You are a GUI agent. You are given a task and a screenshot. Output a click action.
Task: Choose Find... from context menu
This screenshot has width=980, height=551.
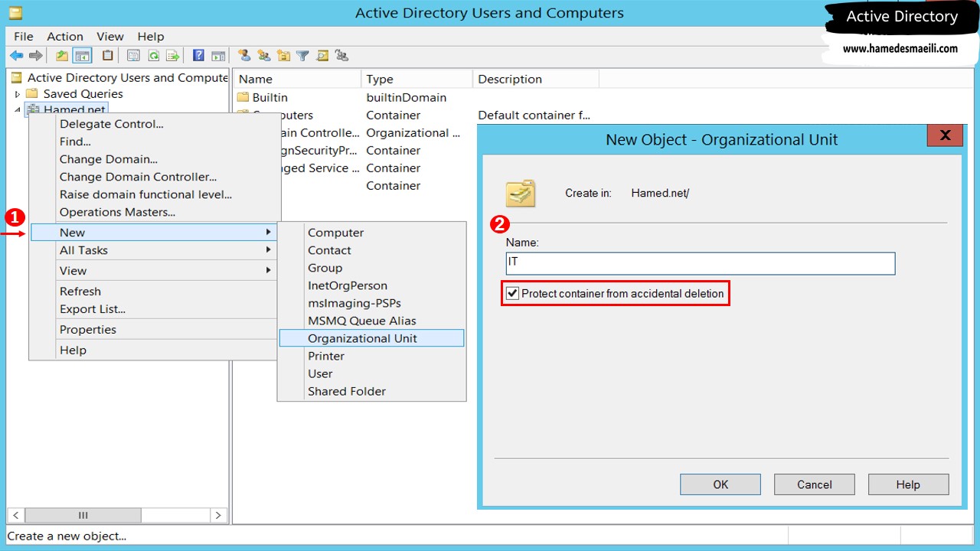(153, 142)
